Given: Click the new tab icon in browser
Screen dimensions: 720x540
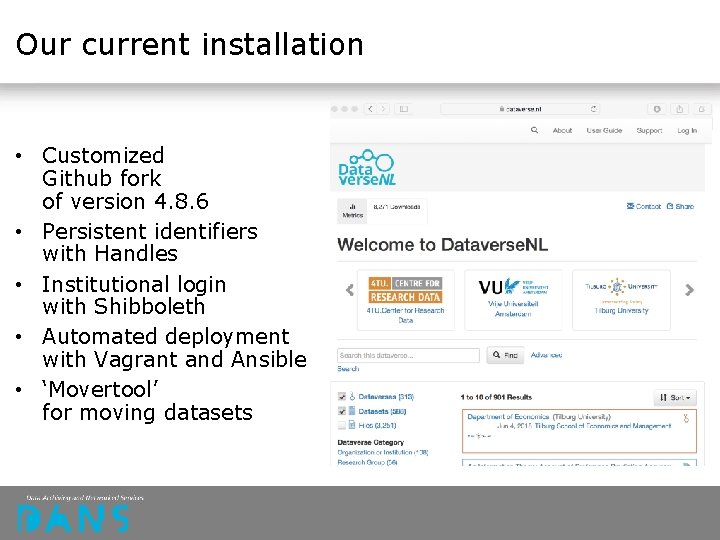Looking at the screenshot, I should click(x=702, y=109).
